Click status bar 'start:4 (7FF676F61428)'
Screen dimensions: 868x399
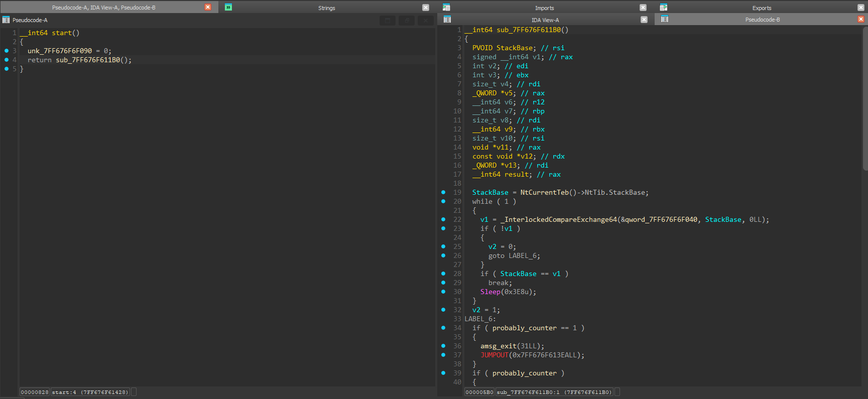90,392
